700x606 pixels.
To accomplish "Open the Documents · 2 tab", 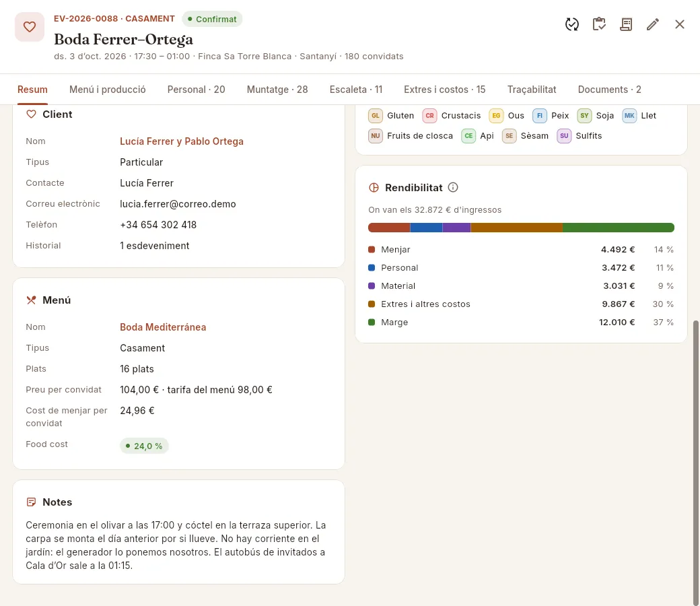I will (x=609, y=90).
